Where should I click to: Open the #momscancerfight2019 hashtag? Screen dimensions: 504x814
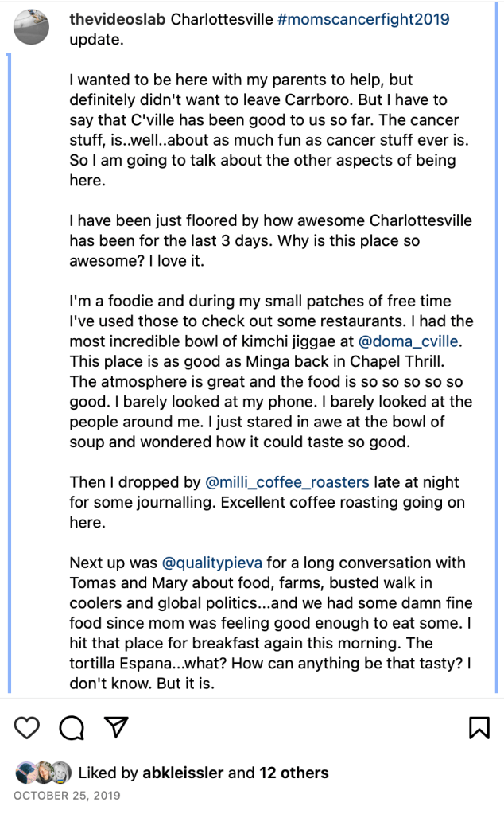(x=363, y=19)
